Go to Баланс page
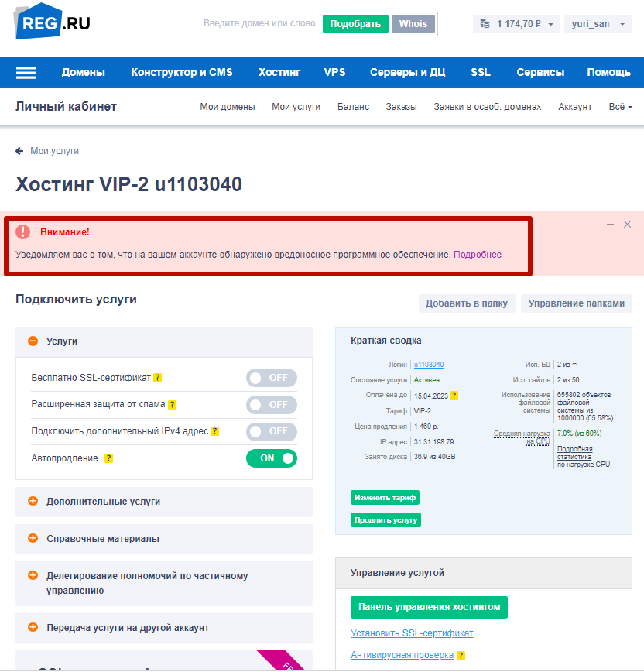Viewport: 644px width, 672px height. coord(353,107)
